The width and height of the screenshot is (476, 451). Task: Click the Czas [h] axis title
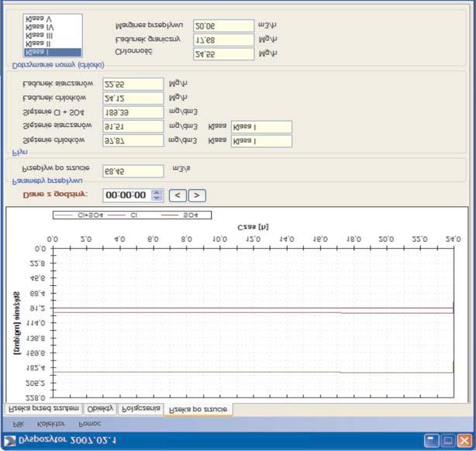(253, 227)
